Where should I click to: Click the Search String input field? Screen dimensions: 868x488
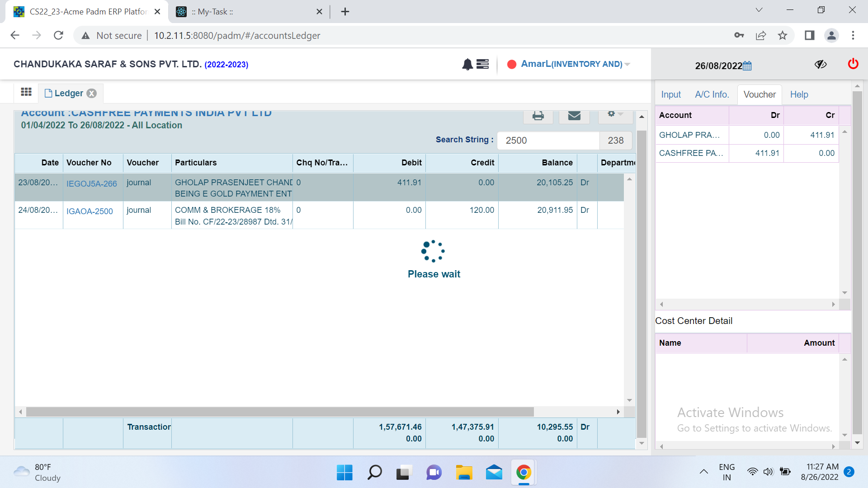548,141
